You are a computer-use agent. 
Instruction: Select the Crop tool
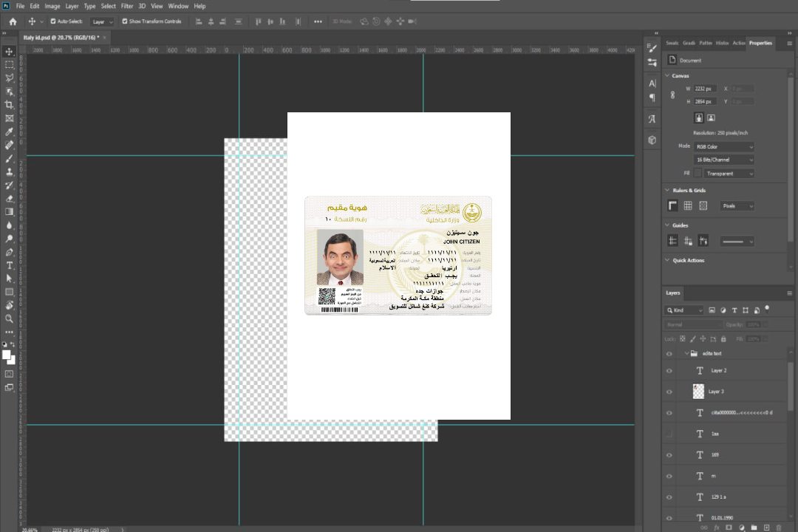pos(10,105)
